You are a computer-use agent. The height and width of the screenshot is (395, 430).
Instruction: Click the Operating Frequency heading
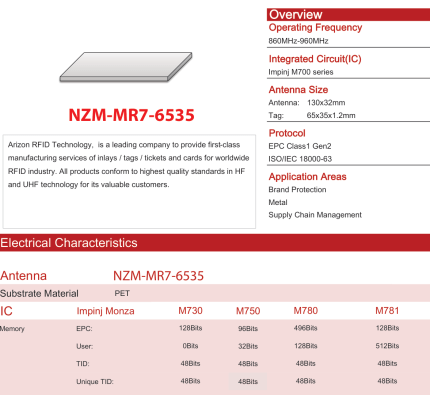tap(315, 28)
